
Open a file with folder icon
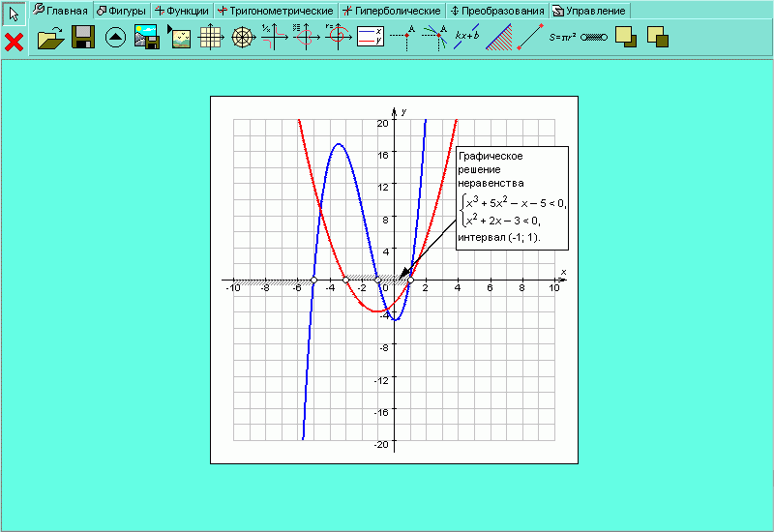(51, 38)
